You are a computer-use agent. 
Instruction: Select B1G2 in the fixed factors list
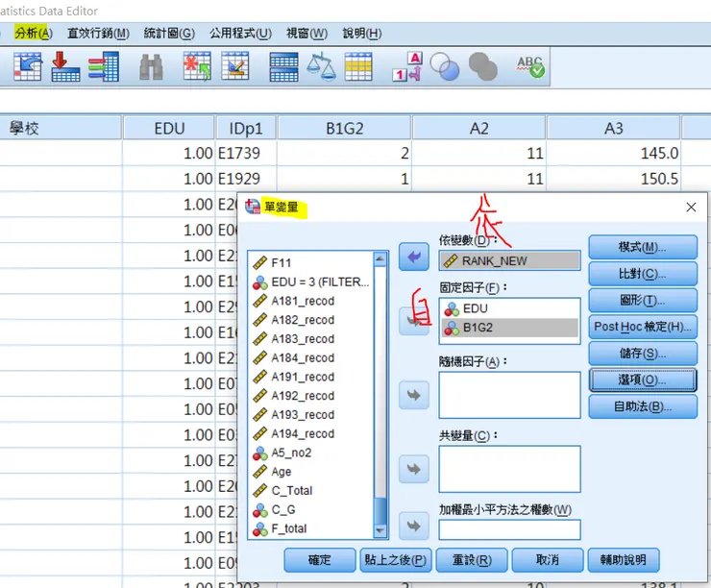coord(509,328)
